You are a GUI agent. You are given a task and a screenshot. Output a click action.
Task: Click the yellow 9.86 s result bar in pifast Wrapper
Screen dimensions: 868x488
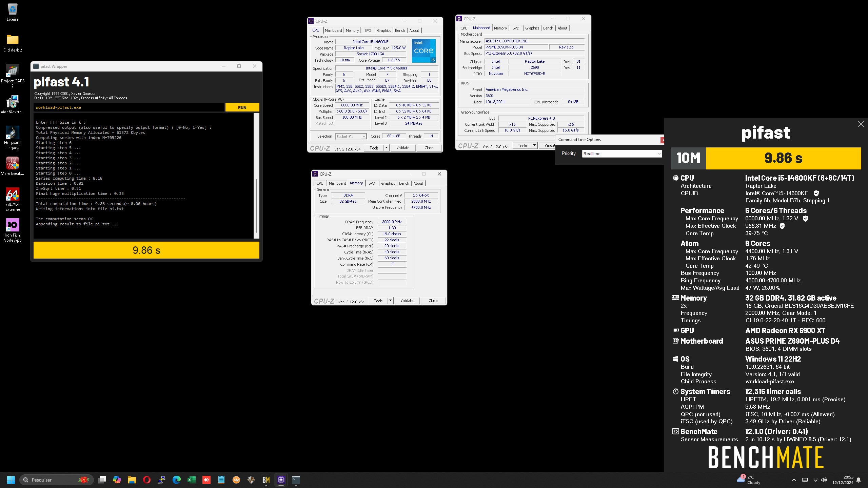pos(146,250)
